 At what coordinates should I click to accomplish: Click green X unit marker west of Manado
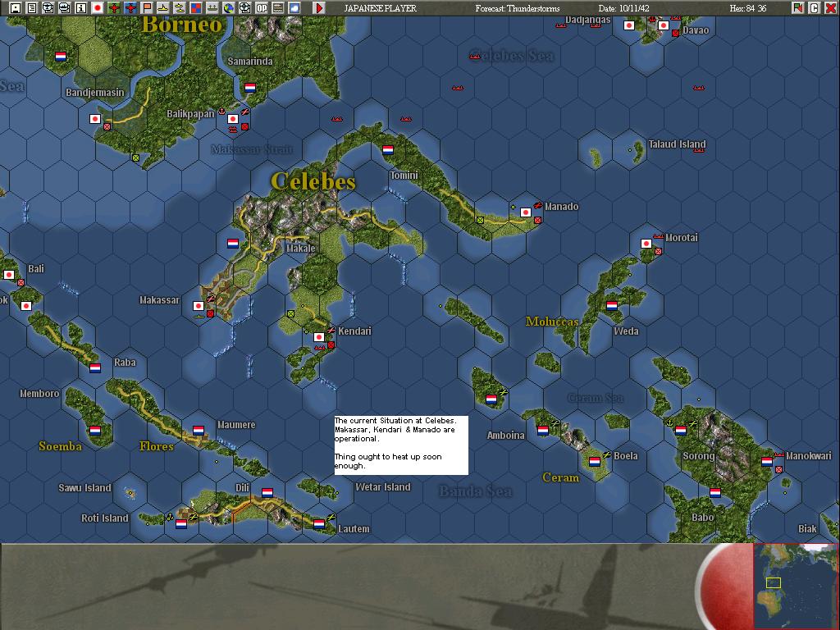(x=480, y=220)
